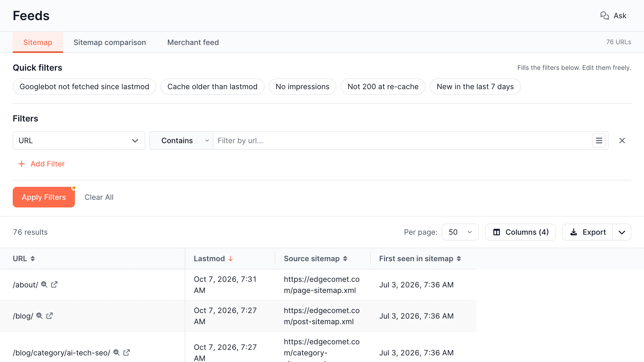Open the URL filter field dropdown

(79, 141)
